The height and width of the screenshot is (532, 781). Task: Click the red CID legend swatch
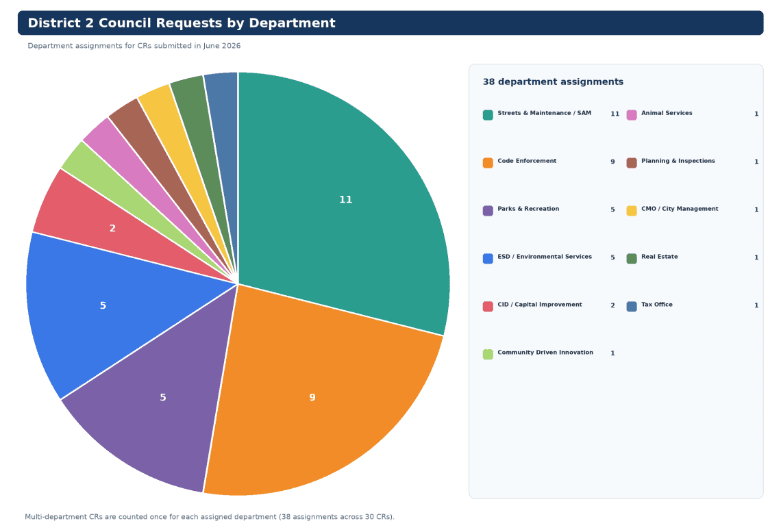tap(488, 306)
